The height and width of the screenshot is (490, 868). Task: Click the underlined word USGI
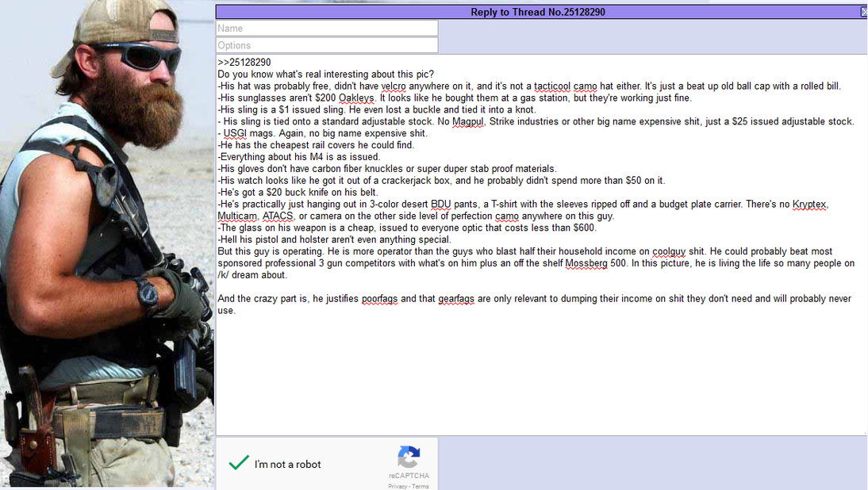[235, 133]
